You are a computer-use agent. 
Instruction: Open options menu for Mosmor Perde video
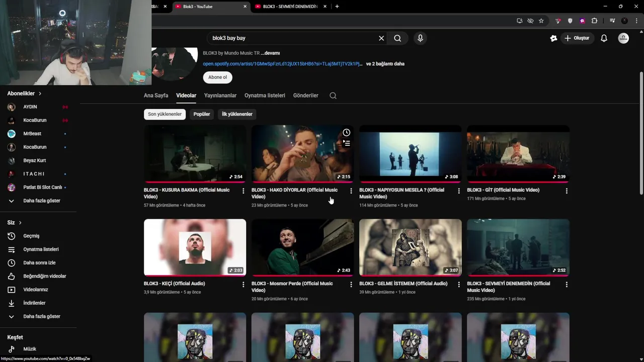351,285
